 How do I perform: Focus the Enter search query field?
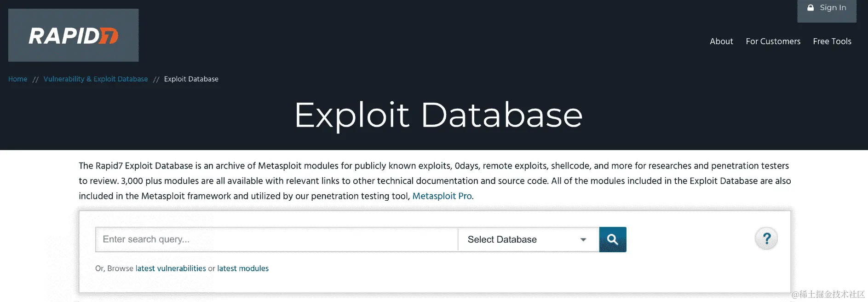[276, 239]
